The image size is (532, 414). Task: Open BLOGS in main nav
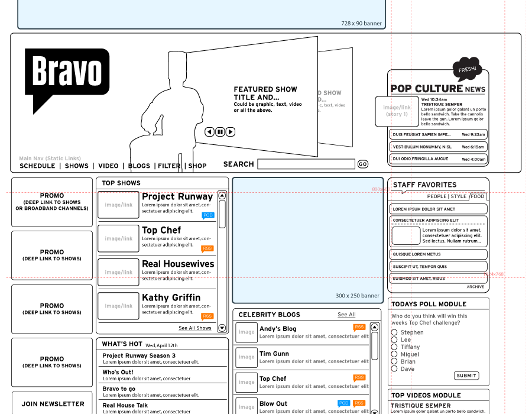click(139, 166)
